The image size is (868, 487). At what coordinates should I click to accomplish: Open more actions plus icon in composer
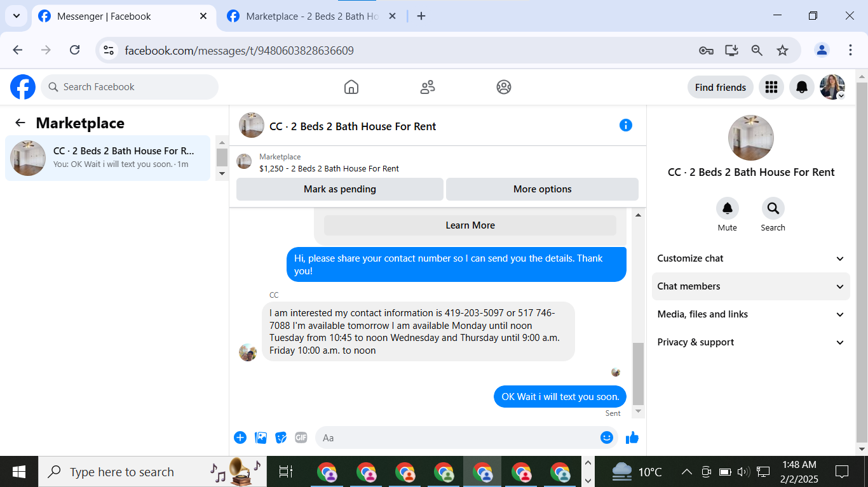click(240, 437)
